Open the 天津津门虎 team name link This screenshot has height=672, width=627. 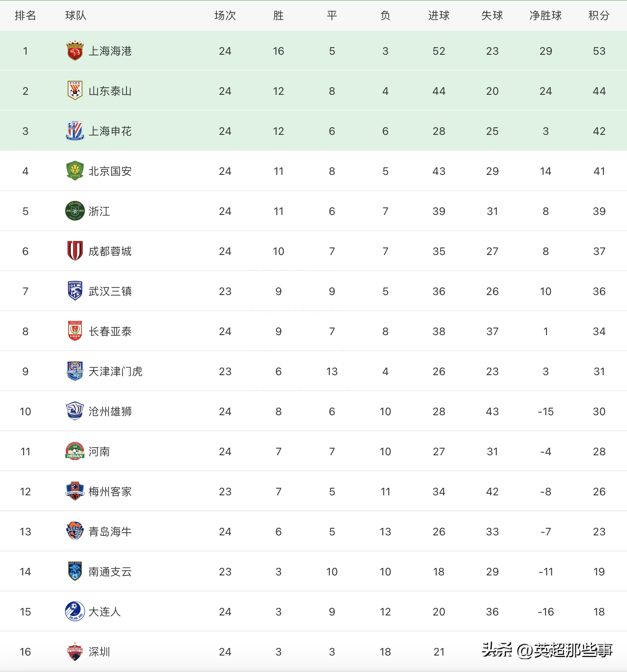pyautogui.click(x=115, y=372)
